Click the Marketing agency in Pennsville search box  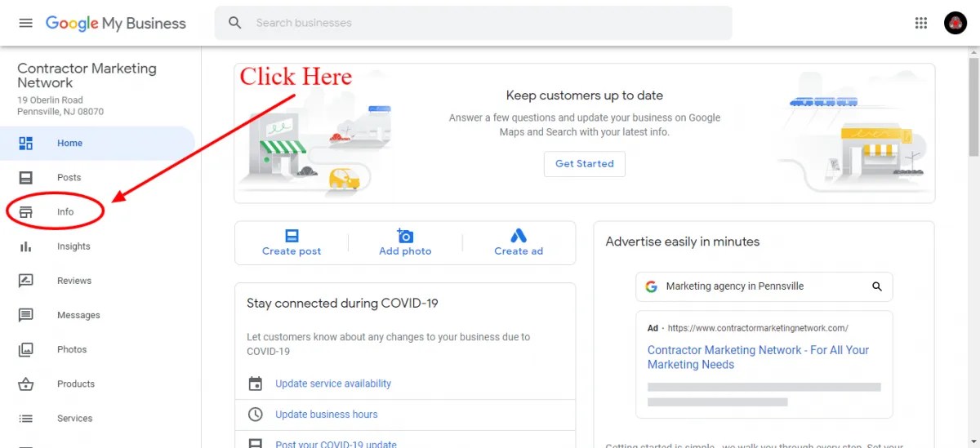(x=764, y=286)
